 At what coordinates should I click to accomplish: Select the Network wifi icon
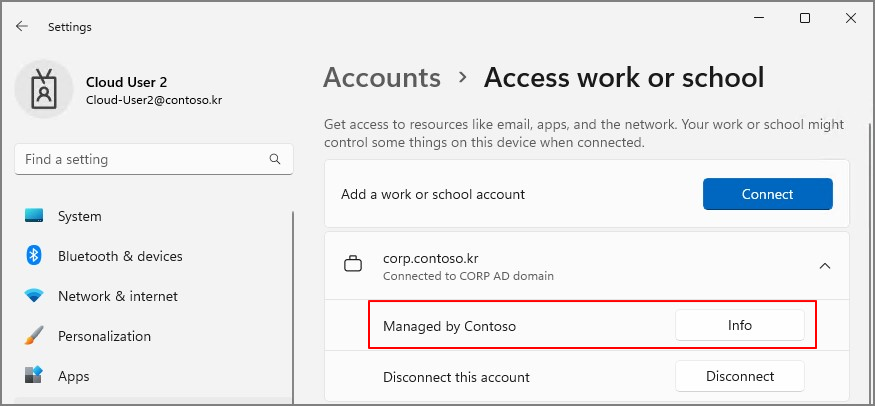coord(34,296)
